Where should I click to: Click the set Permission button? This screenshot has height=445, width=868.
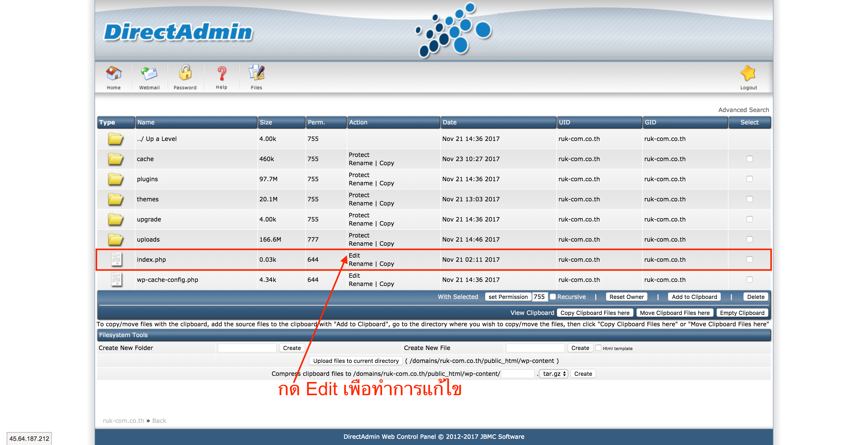[x=508, y=297]
